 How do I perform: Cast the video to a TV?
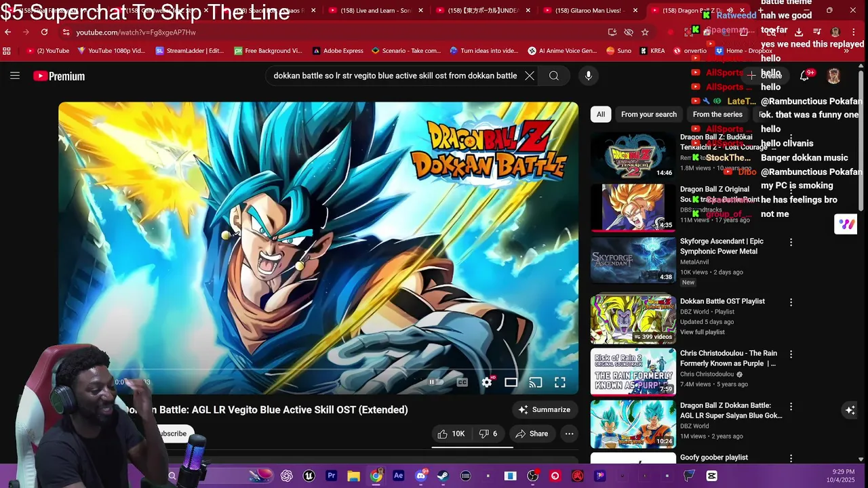point(536,382)
